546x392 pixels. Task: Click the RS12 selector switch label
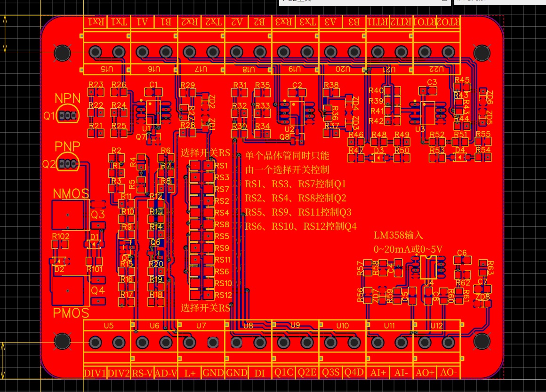(223, 295)
